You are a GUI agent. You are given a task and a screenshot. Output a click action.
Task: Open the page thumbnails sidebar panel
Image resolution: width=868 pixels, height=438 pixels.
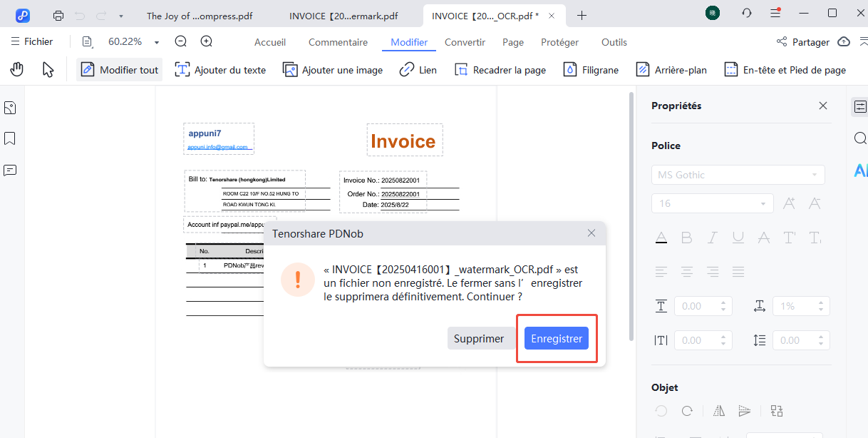(x=9, y=107)
